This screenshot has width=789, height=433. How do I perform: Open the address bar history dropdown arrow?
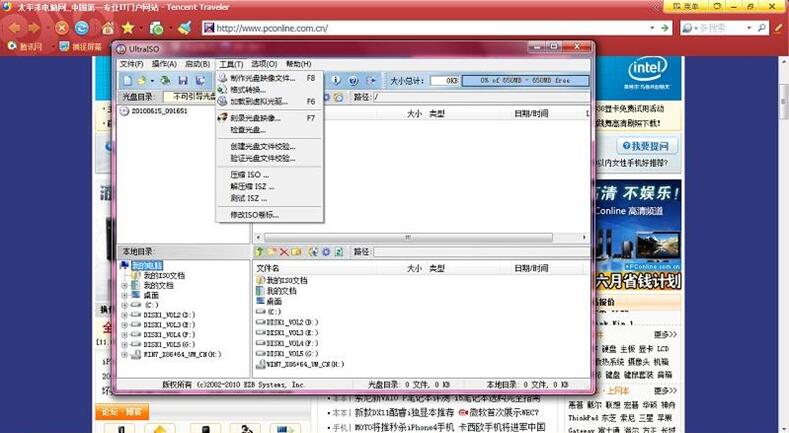coord(653,28)
